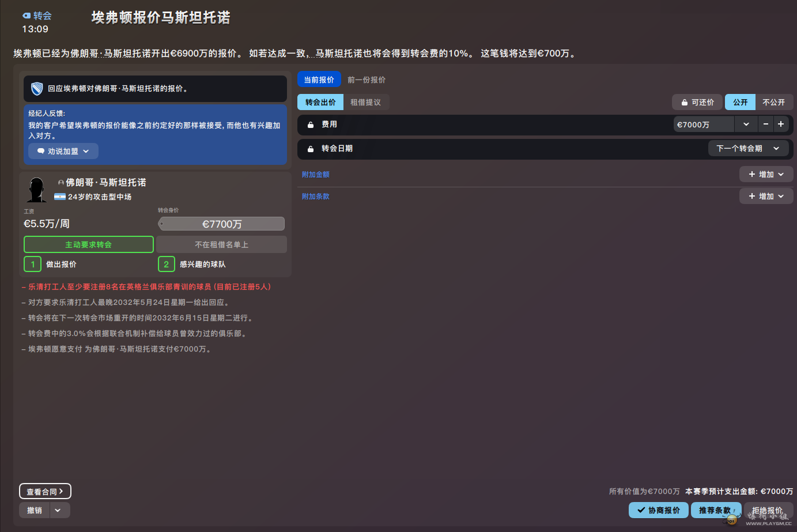This screenshot has width=797, height=532.
Task: Click the 感兴趣的球队 label
Action: 203,264
